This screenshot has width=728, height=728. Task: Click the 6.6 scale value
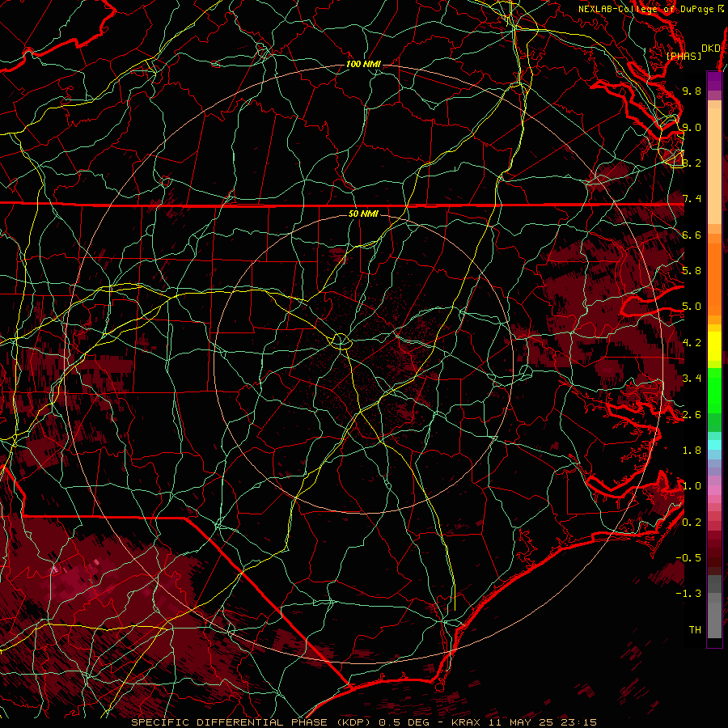point(692,235)
